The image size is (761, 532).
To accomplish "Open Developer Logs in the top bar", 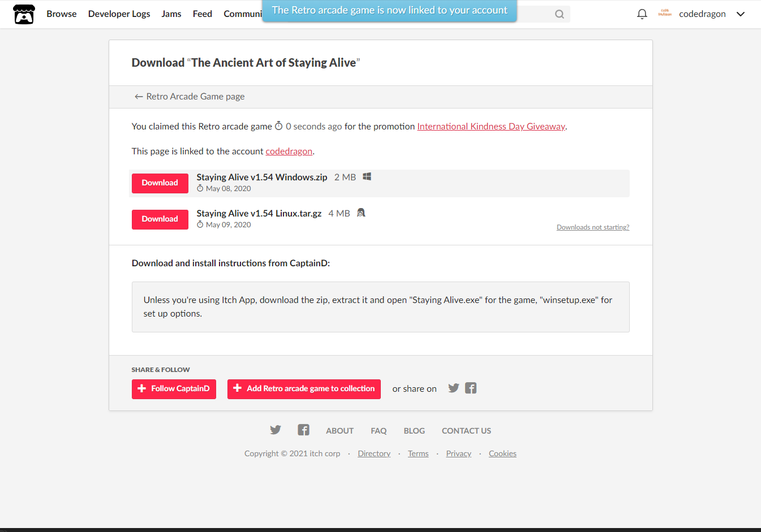I will pos(119,14).
